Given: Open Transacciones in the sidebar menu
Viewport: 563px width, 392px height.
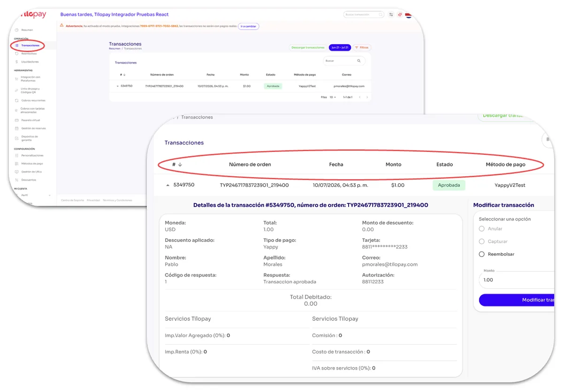Looking at the screenshot, I should 30,45.
